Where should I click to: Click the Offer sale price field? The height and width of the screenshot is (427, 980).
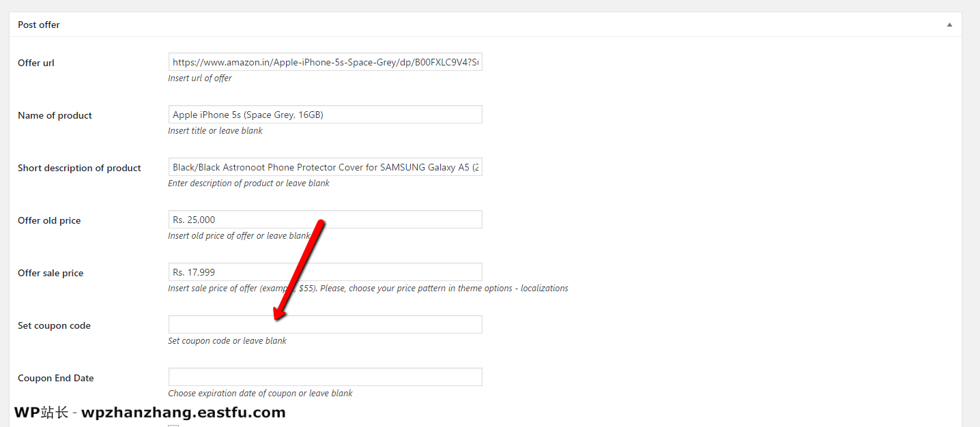pos(325,272)
